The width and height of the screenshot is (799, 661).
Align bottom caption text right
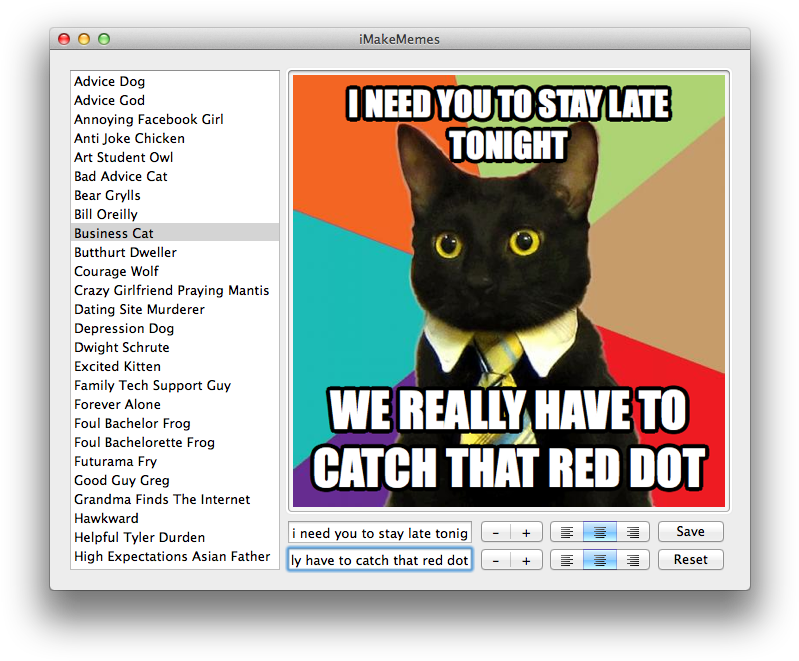(633, 560)
